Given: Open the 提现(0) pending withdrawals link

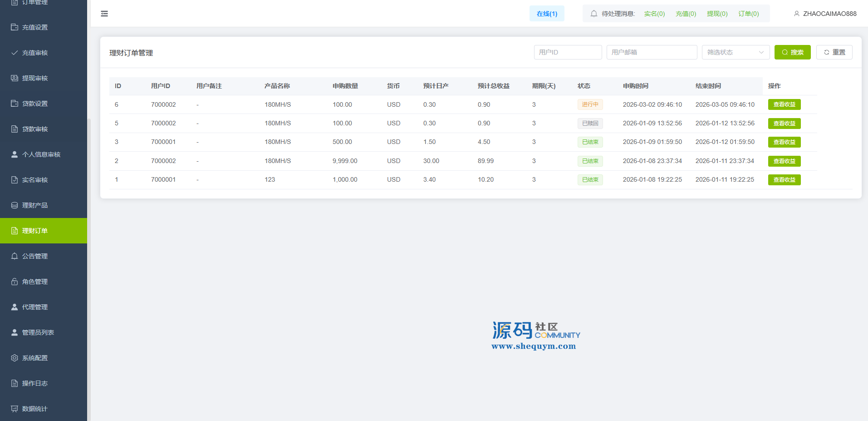Looking at the screenshot, I should click(717, 14).
